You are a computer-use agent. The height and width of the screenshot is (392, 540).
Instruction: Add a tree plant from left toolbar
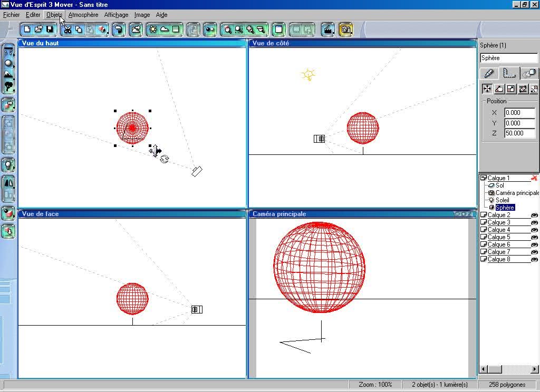[8, 86]
